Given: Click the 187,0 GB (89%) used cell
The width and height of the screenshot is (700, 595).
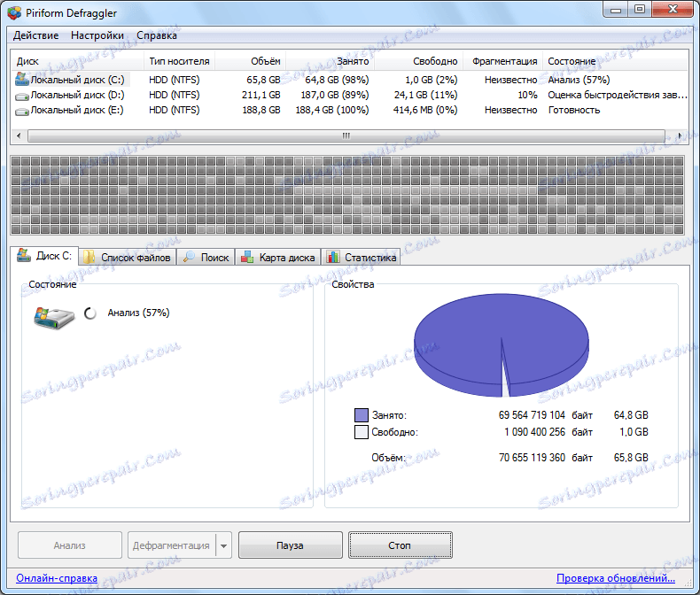Looking at the screenshot, I should tap(335, 95).
